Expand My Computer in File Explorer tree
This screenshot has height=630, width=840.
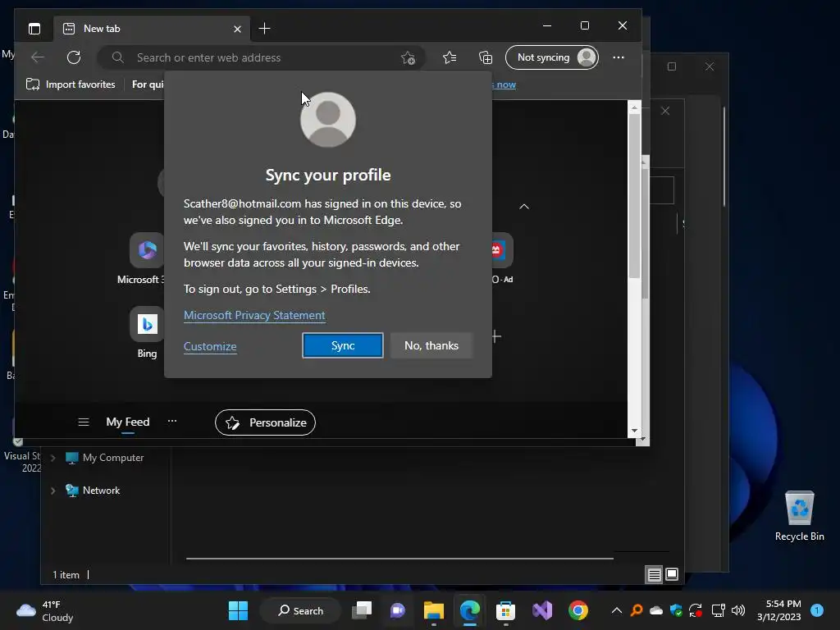[x=53, y=458]
